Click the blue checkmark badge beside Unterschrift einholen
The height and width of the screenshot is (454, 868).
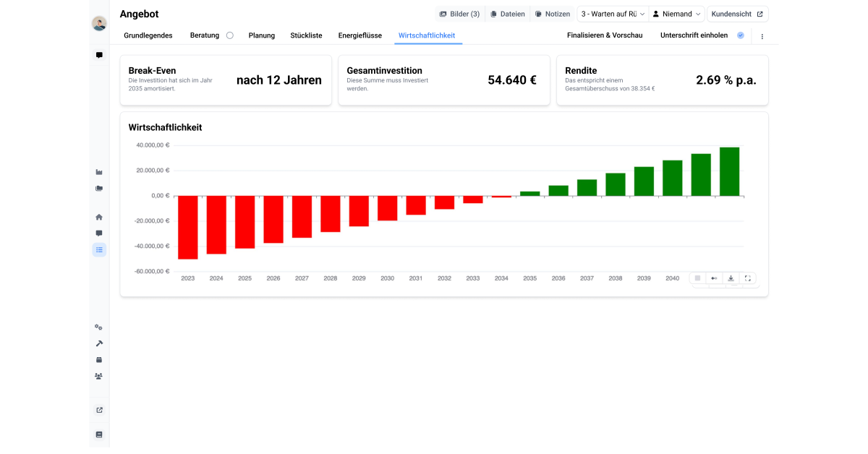[x=741, y=35]
